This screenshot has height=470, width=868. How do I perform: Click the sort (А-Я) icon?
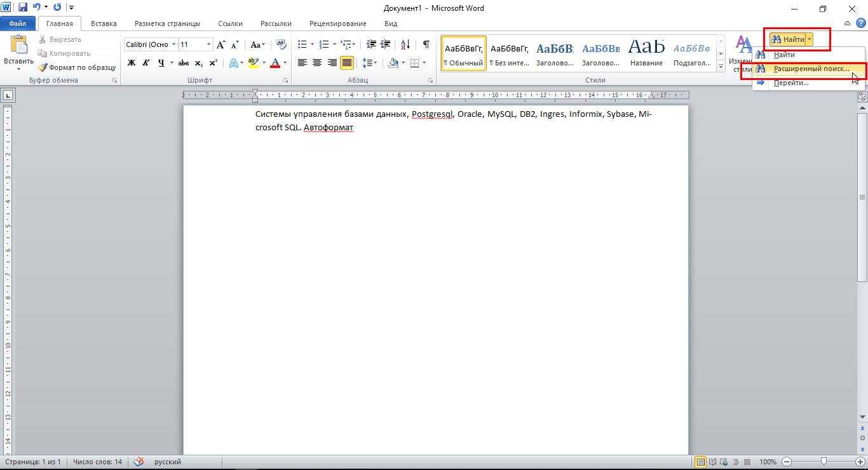pyautogui.click(x=405, y=44)
